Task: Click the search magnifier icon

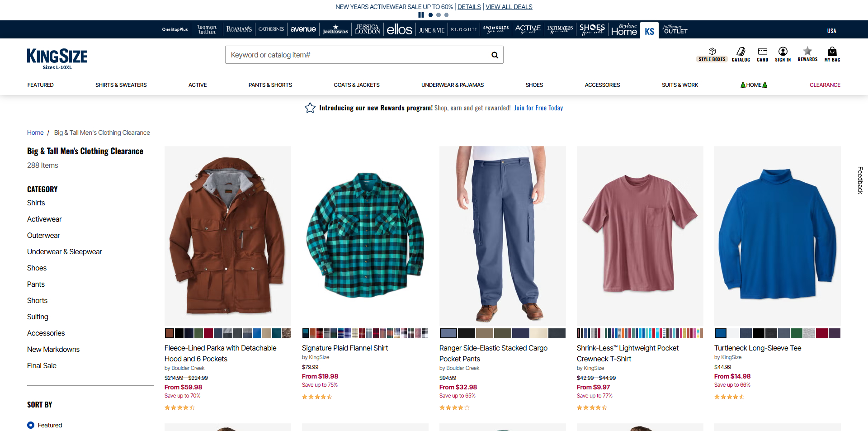Action: [x=495, y=55]
